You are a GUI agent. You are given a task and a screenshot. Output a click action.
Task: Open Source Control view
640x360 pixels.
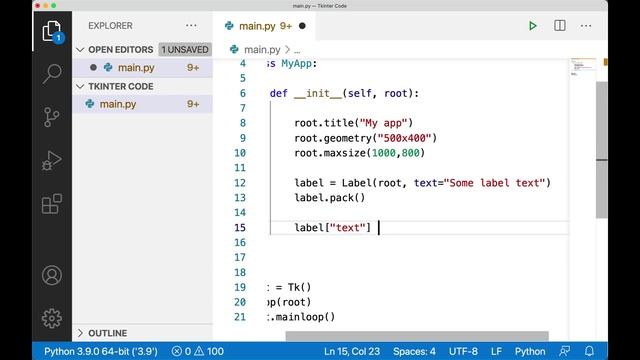(x=52, y=117)
